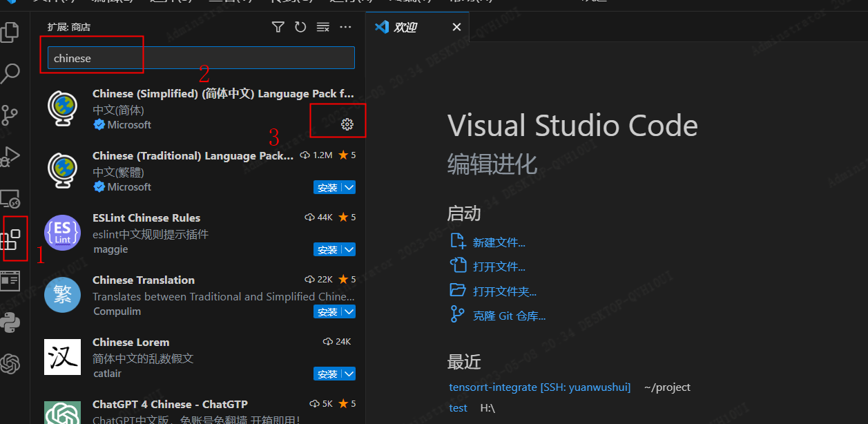Expand install options for Chinese Lorem
The height and width of the screenshot is (424, 868).
pos(349,374)
